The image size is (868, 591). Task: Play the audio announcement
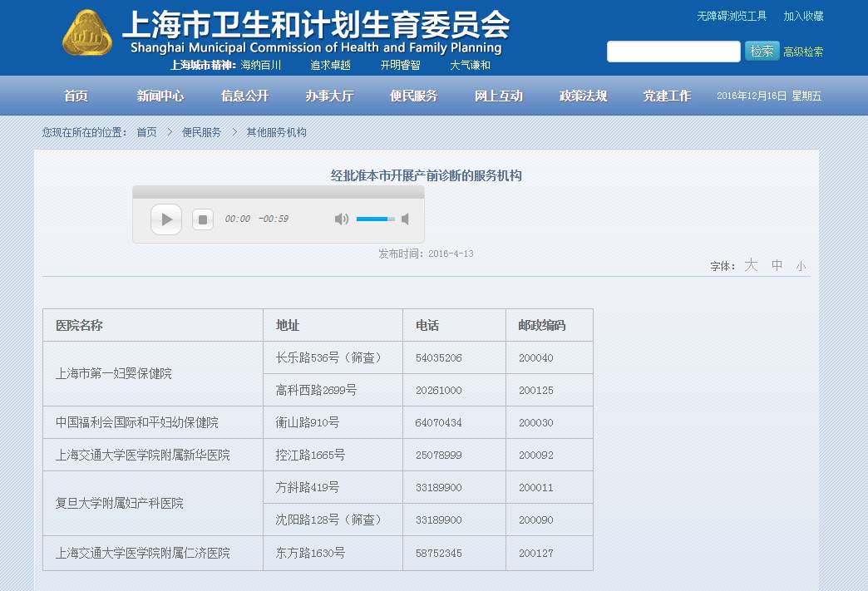click(x=165, y=219)
